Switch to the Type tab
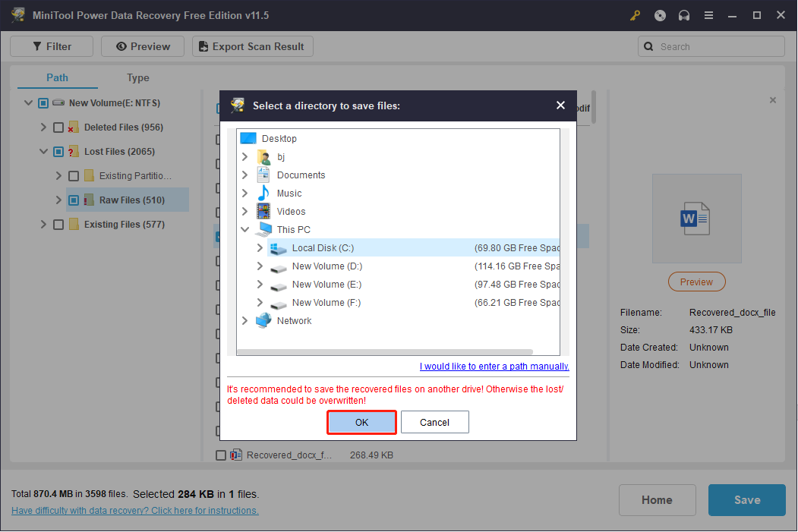Viewport: 798px width, 532px height. coord(137,77)
